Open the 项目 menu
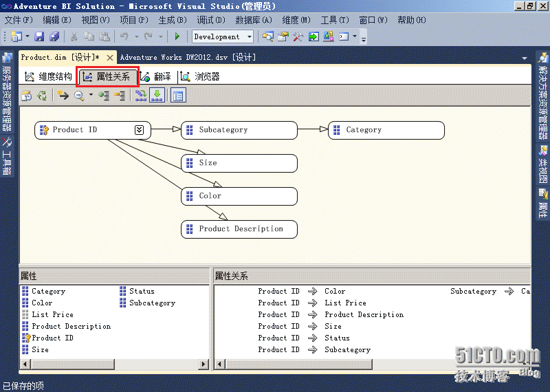550x392 pixels. pyautogui.click(x=134, y=20)
